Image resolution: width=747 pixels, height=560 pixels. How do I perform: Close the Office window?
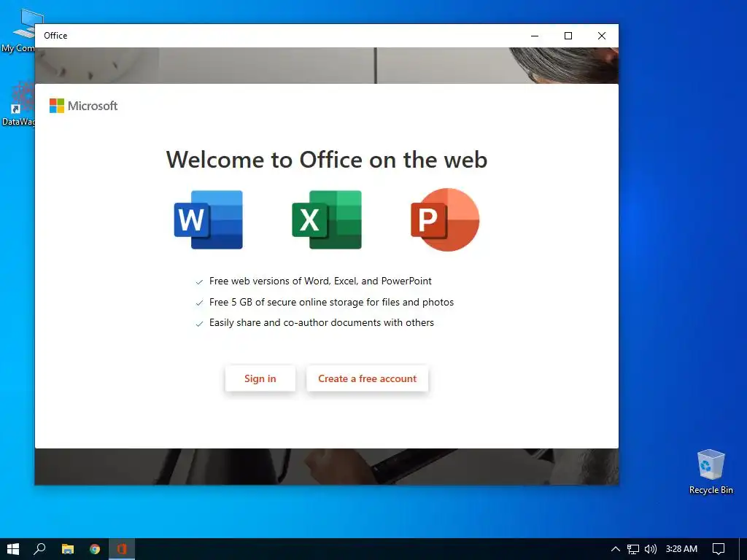click(602, 36)
